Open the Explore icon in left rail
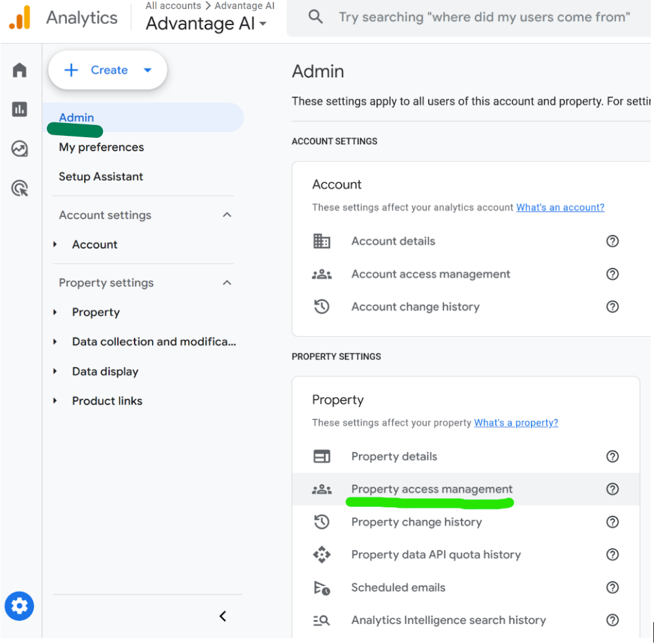 pyautogui.click(x=20, y=149)
